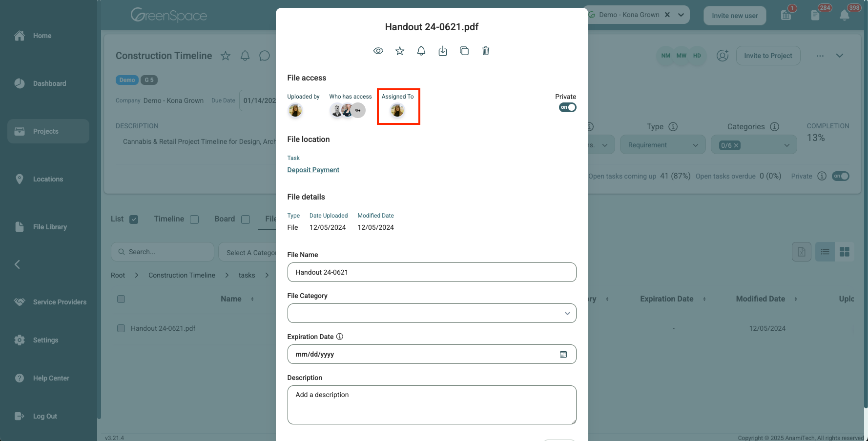Screen dimensions: 868x441
Task: Click Construction Timeline in the breadcrumb
Action: [182, 275]
